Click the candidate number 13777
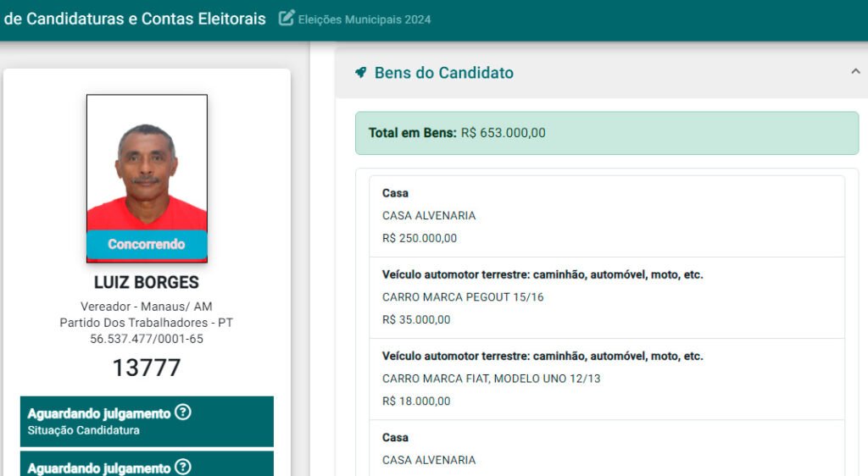The height and width of the screenshot is (476, 868). point(147,368)
